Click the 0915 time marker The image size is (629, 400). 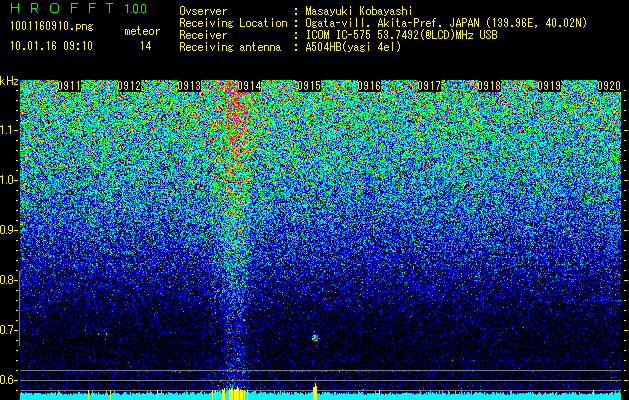(309, 86)
